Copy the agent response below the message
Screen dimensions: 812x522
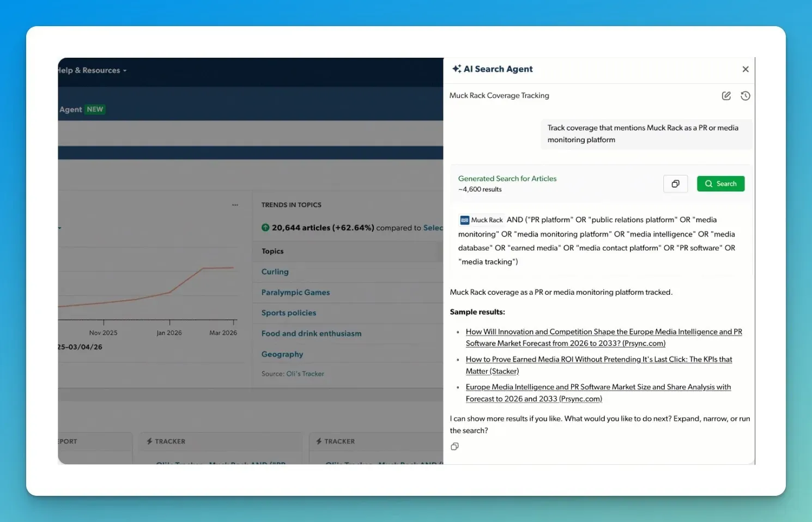point(455,446)
